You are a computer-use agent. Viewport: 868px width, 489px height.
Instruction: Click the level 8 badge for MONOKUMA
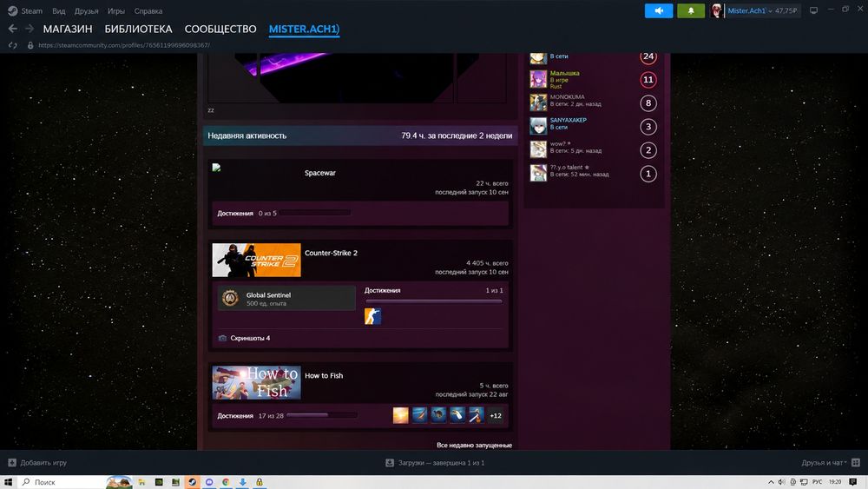pyautogui.click(x=648, y=103)
